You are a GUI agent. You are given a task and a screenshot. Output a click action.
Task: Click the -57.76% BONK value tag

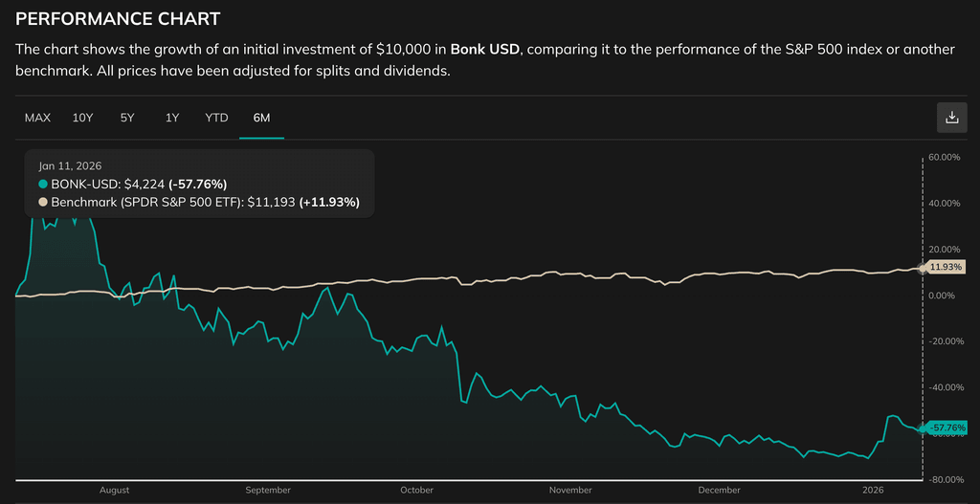tap(947, 427)
